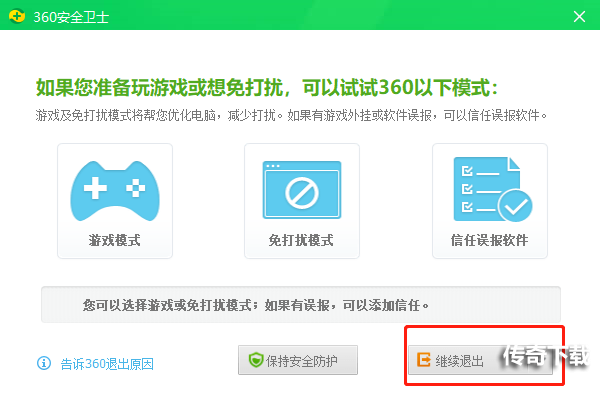Click the hint bar text 您可以选择游戏或免打扰模式
Image resolution: width=600 pixels, height=400 pixels.
[x=168, y=305]
